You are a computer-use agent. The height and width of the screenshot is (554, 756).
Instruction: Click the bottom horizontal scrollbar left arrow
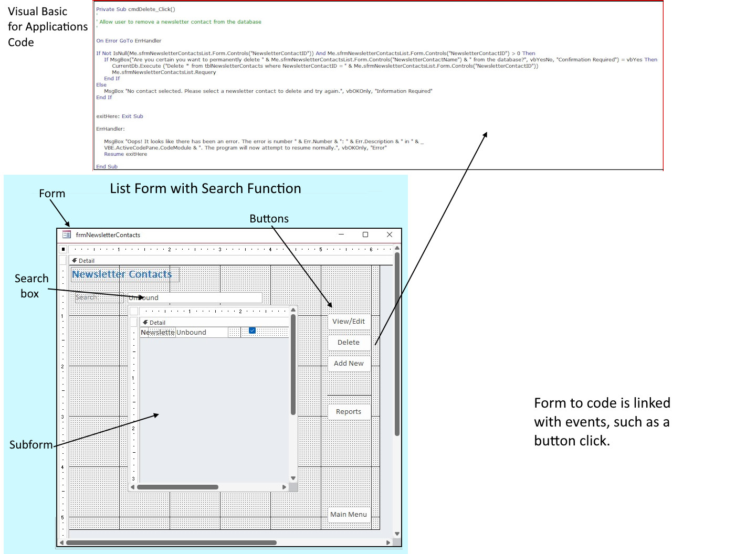coord(61,542)
